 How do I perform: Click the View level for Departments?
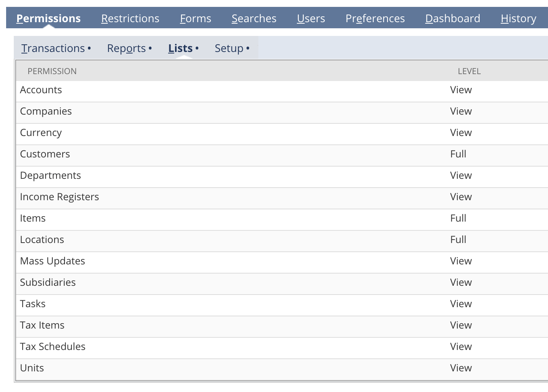click(461, 175)
